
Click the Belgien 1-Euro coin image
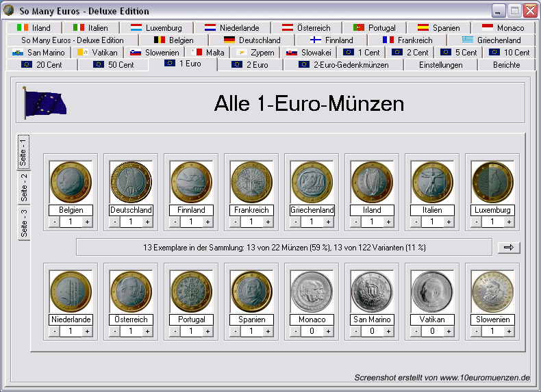click(71, 182)
